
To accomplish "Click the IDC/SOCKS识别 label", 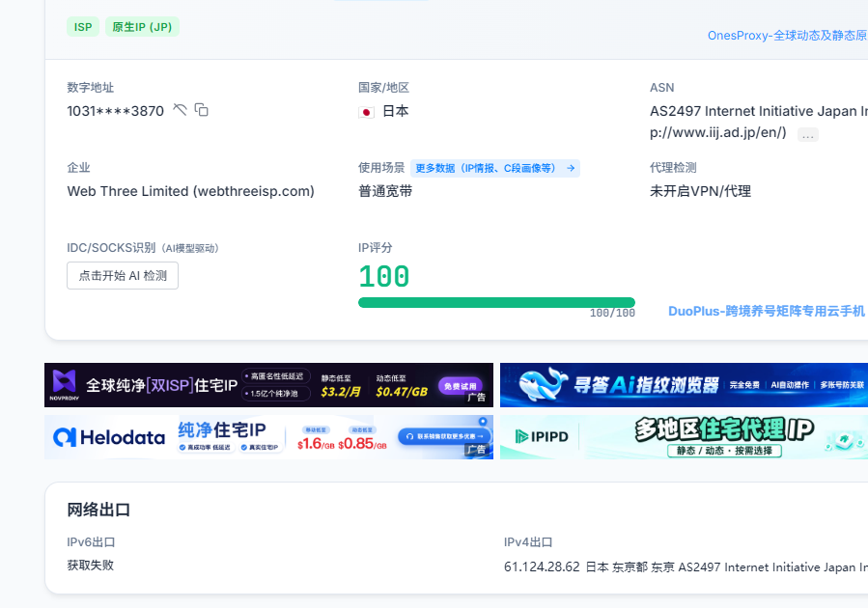I will tap(111, 248).
